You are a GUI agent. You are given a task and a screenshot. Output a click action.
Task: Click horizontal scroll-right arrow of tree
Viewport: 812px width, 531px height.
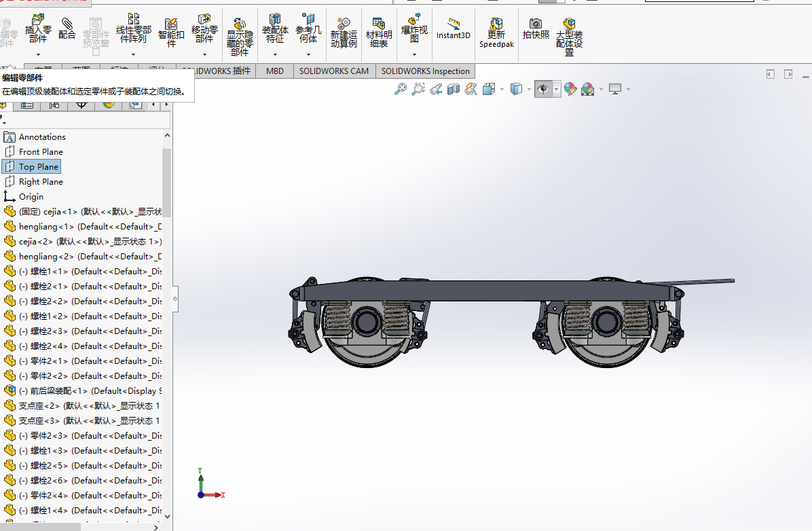point(156,528)
